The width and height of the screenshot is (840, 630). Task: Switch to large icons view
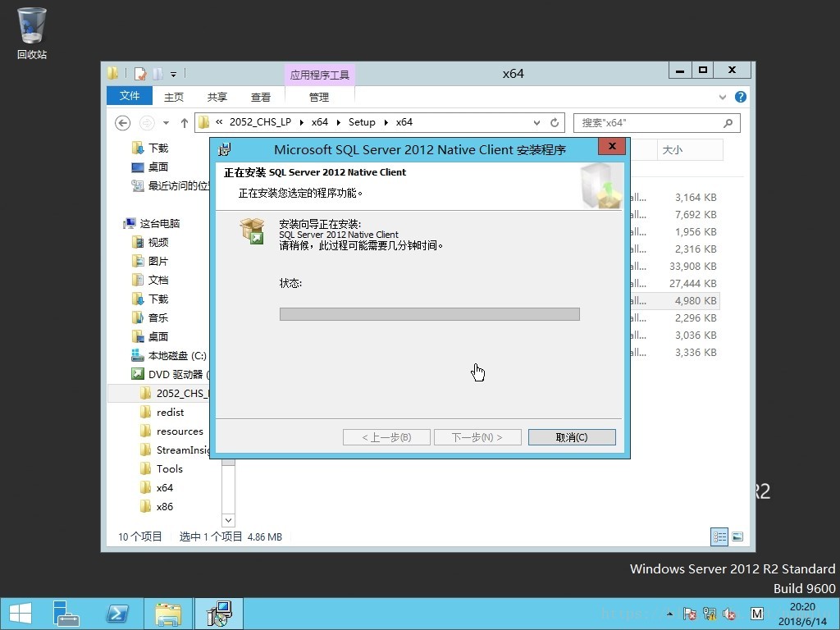(x=737, y=536)
